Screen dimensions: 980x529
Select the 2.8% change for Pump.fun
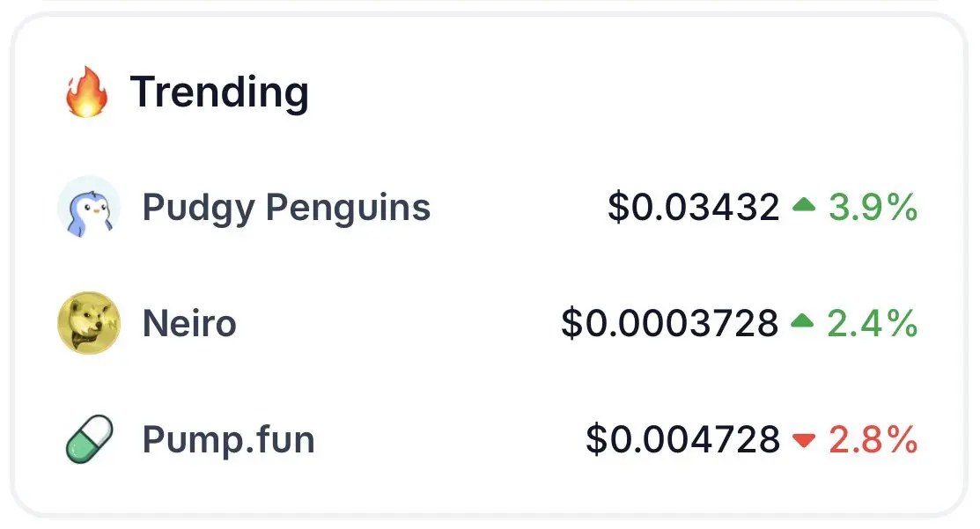[x=873, y=440]
